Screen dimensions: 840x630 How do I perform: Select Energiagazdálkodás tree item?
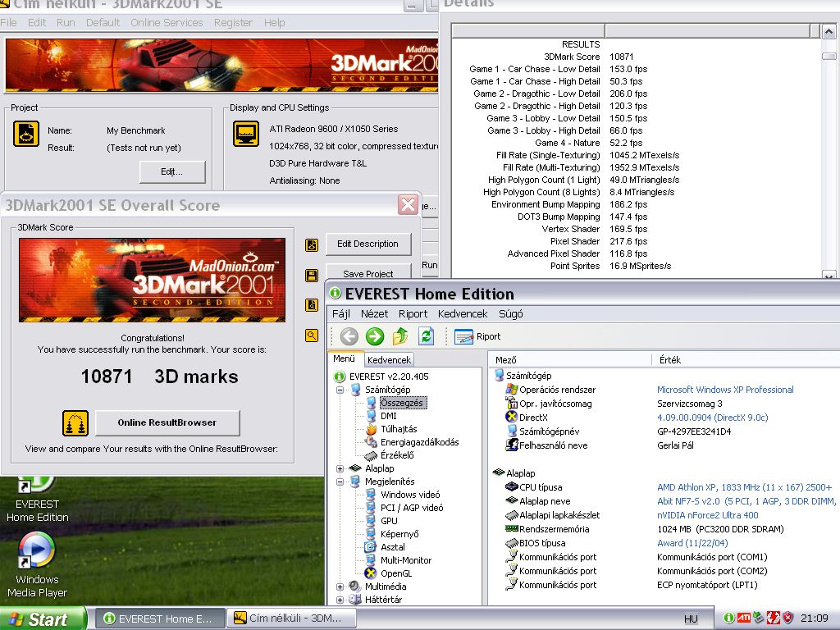[x=419, y=442]
